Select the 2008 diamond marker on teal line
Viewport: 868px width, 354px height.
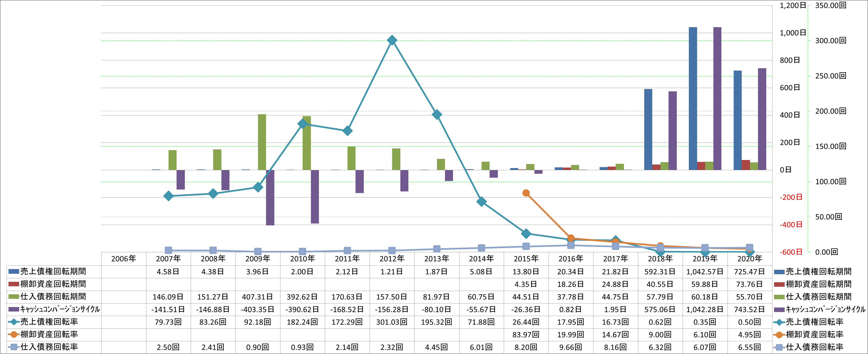click(x=213, y=193)
